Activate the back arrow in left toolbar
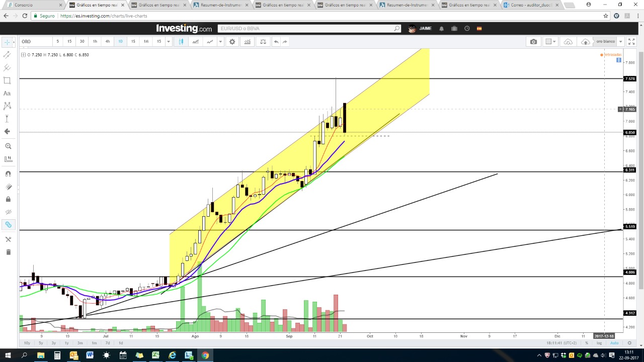 coord(7,131)
